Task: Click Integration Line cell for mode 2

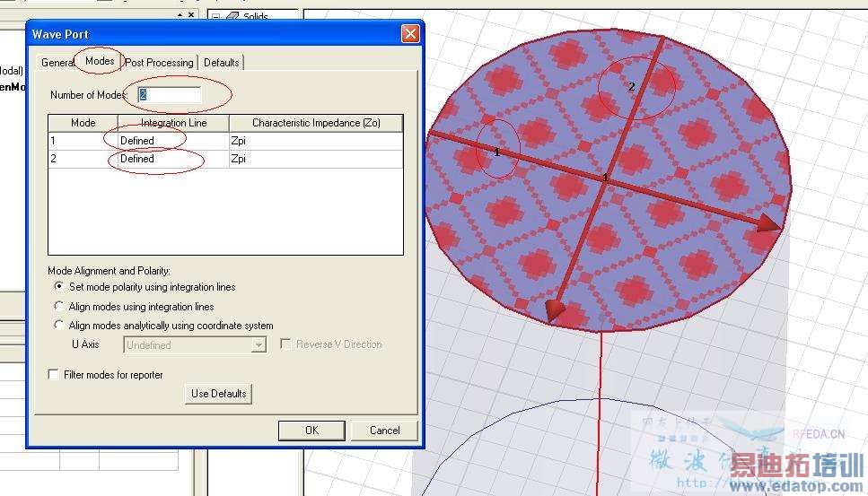Action: (173, 159)
